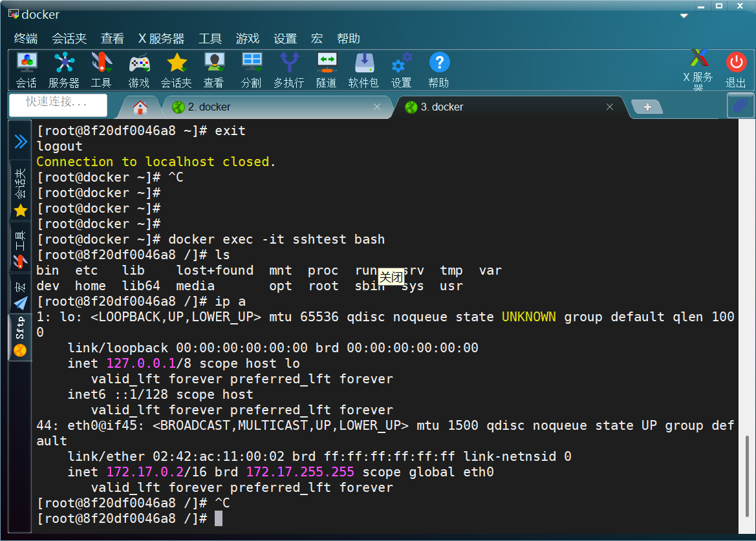
Task: Click the 'link-netnsid 0' text
Action: (517, 457)
